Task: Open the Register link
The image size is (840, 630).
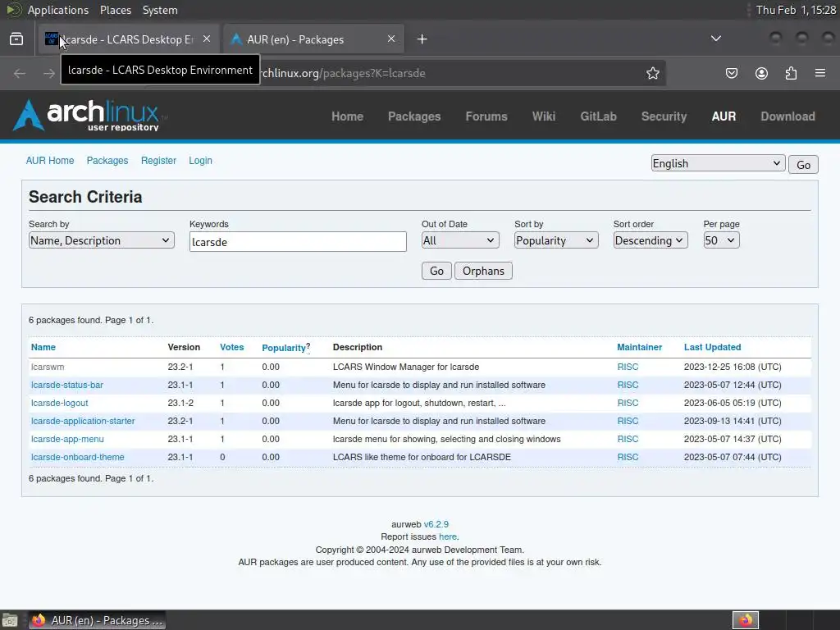Action: pos(158,161)
